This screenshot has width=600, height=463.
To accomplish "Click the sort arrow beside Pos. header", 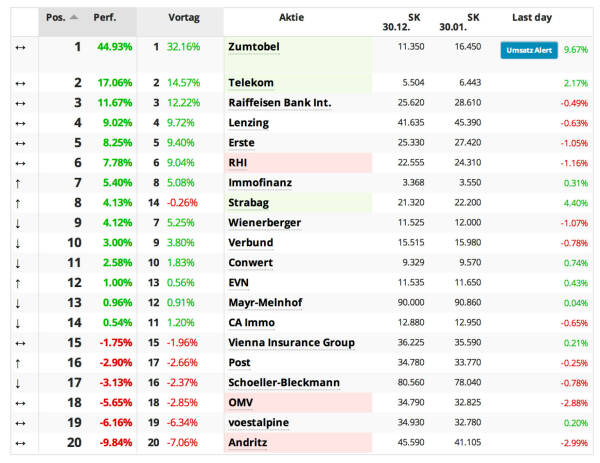I will pos(74,18).
